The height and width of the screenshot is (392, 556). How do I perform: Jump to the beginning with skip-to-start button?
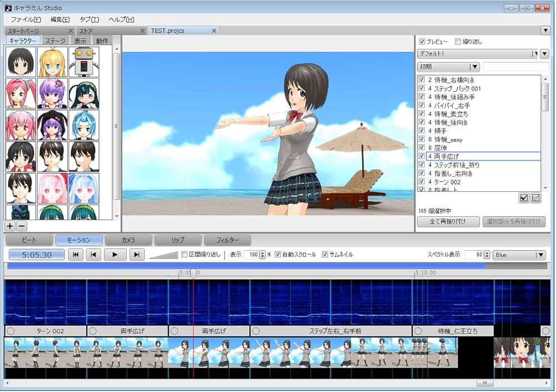tap(75, 255)
